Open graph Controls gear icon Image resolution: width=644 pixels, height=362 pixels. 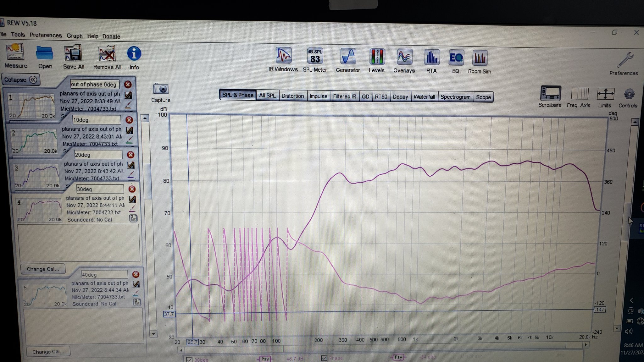[629, 94]
